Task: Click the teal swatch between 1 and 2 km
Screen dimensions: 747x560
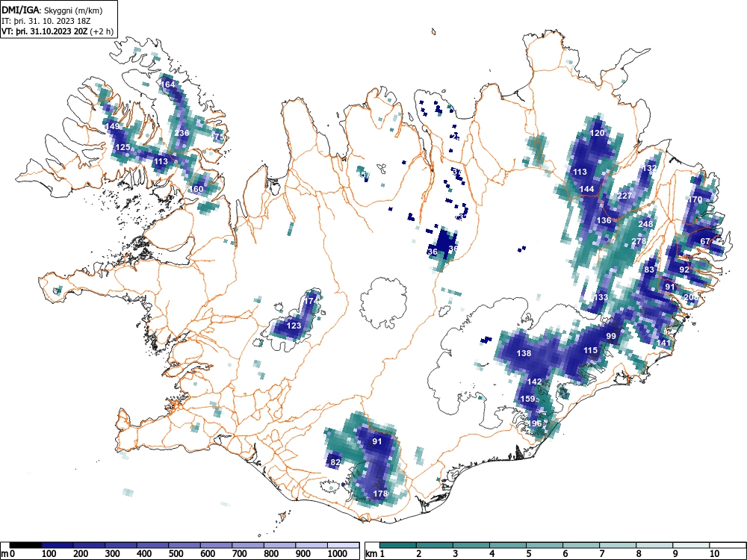Action: click(x=398, y=545)
